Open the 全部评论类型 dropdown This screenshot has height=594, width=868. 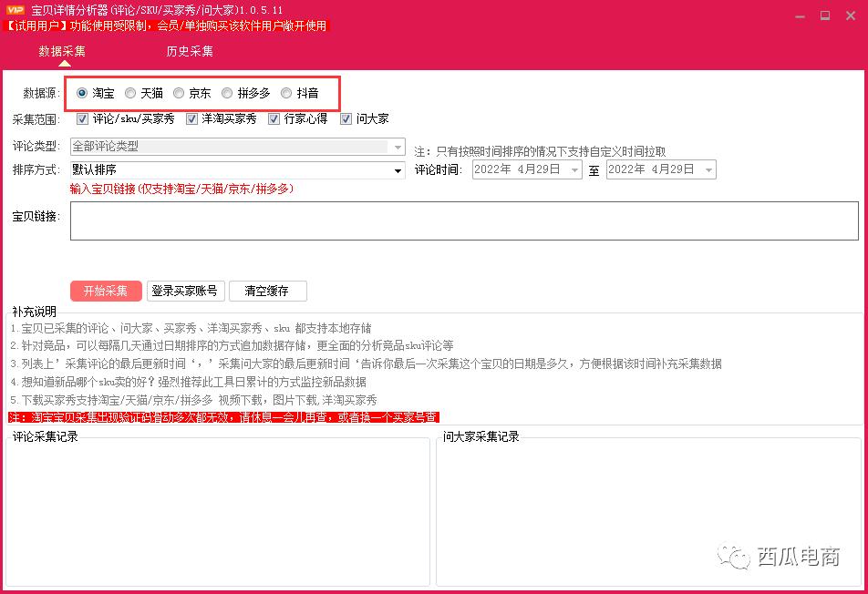coord(396,147)
